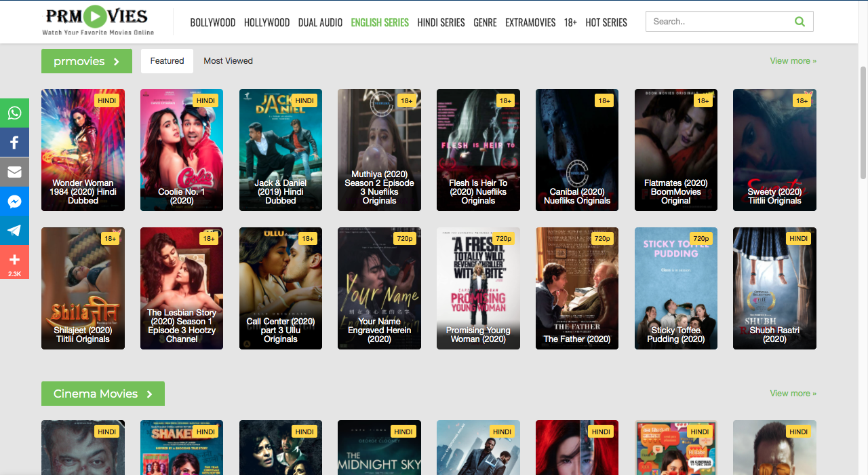Click the Cinema Movies section button
Screen dimensions: 868x475
click(103, 394)
